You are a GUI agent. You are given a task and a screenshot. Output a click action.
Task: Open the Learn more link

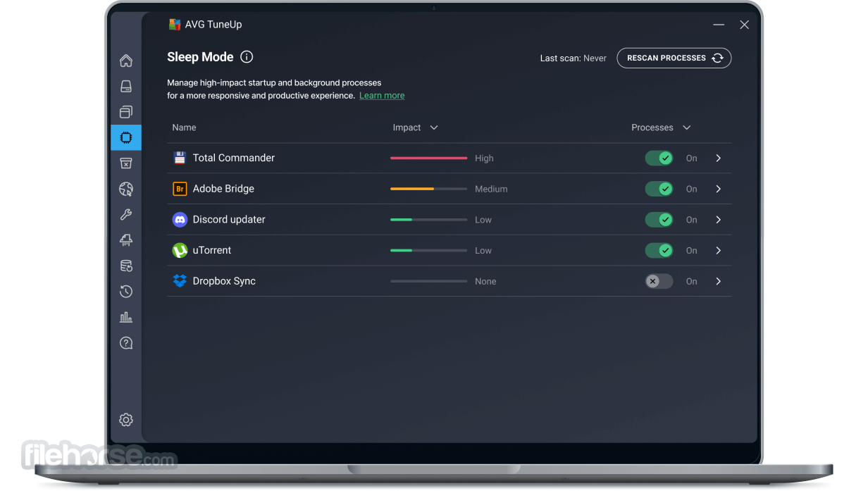pos(382,96)
